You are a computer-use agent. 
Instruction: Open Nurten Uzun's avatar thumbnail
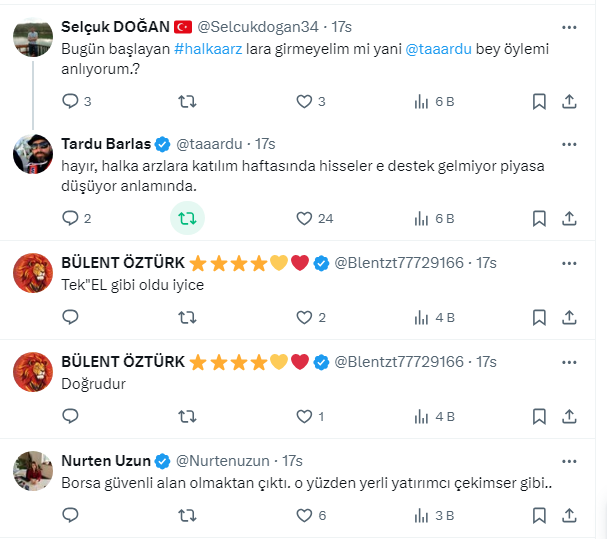click(x=33, y=471)
